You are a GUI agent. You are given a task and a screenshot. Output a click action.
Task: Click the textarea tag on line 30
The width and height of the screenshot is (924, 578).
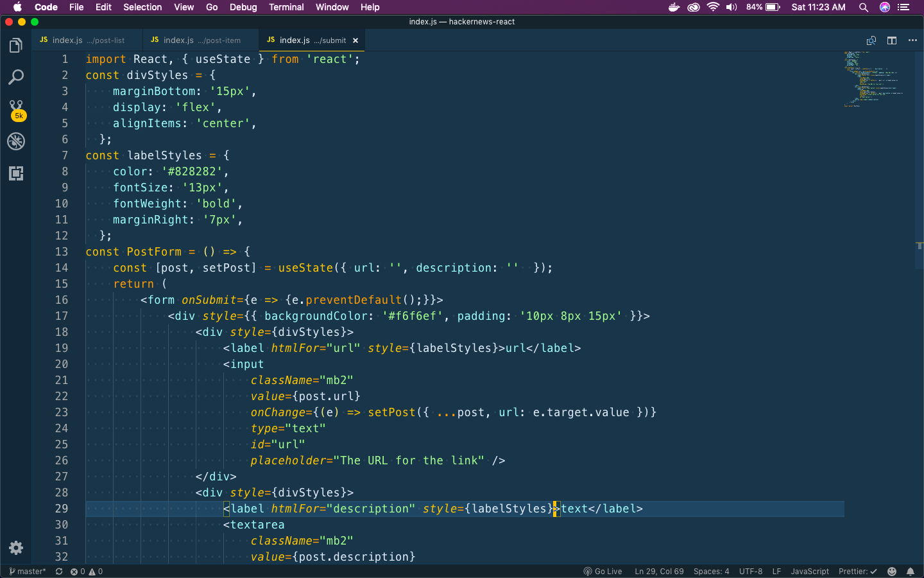point(257,525)
